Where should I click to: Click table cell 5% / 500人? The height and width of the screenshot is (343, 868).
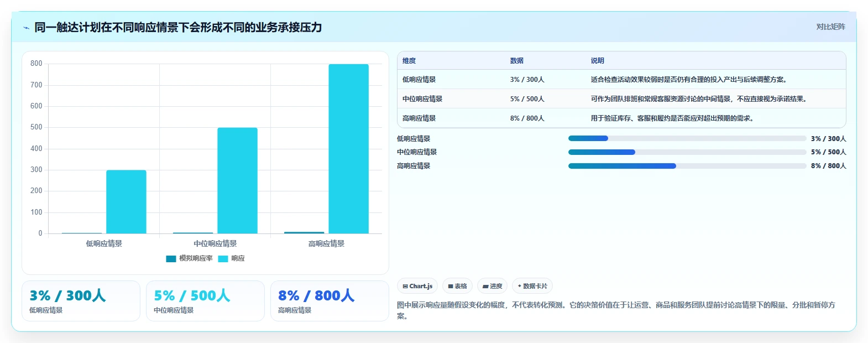click(x=527, y=99)
